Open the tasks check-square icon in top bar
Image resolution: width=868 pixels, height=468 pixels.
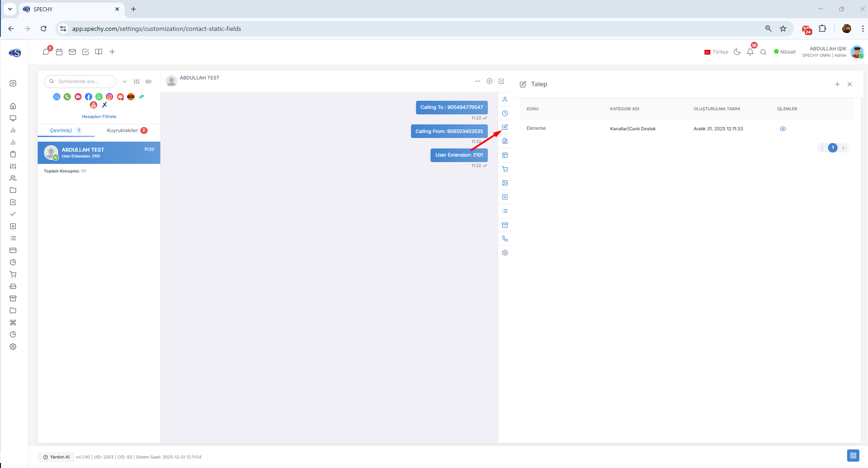(85, 52)
